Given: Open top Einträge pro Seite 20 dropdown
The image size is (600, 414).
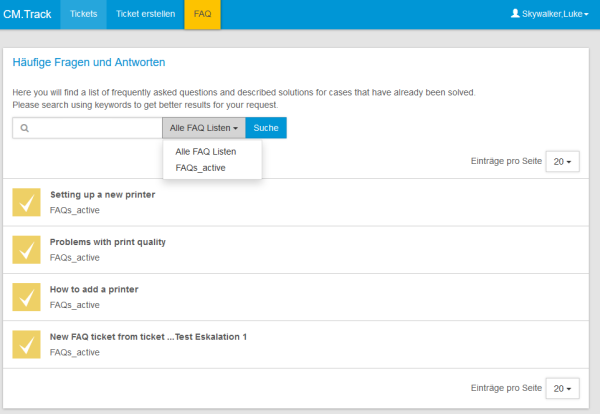Looking at the screenshot, I should tap(562, 161).
